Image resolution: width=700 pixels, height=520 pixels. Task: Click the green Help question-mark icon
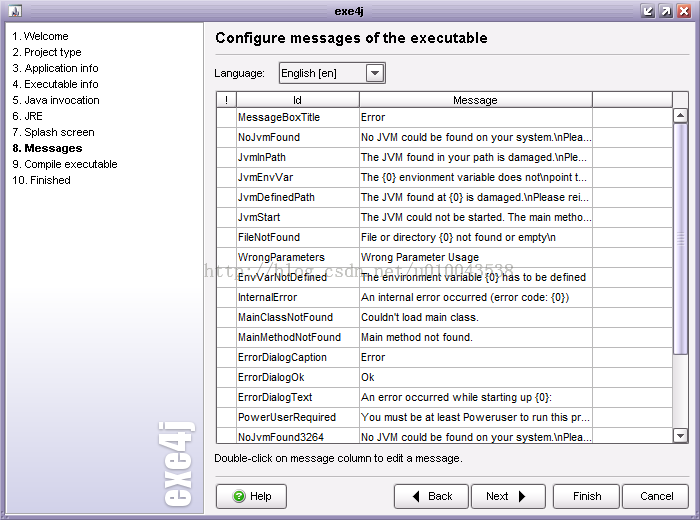(239, 496)
